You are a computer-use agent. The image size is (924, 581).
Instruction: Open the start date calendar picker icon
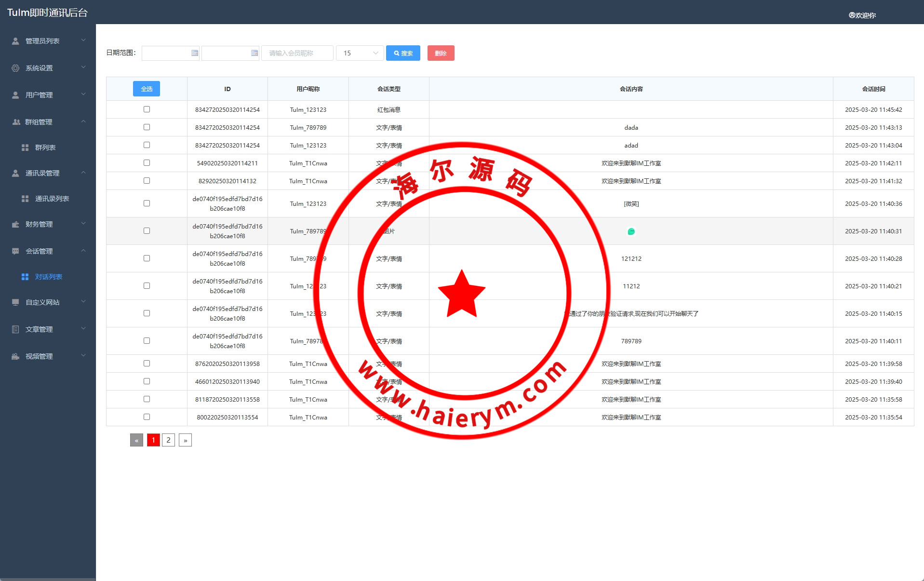tap(195, 53)
